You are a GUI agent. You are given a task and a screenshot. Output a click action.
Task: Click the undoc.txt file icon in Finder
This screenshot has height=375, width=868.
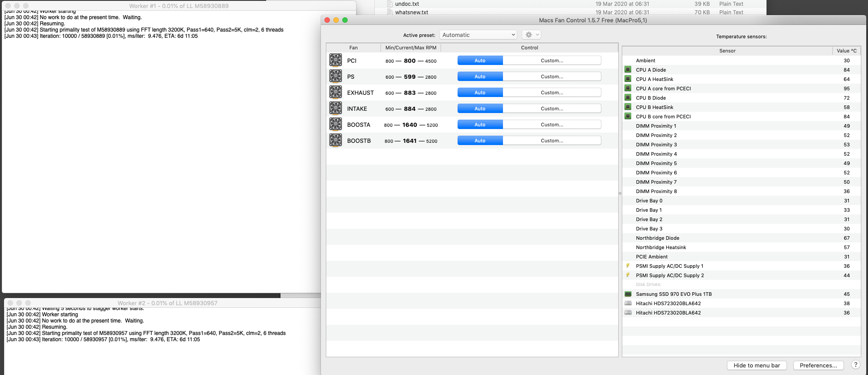pyautogui.click(x=390, y=4)
